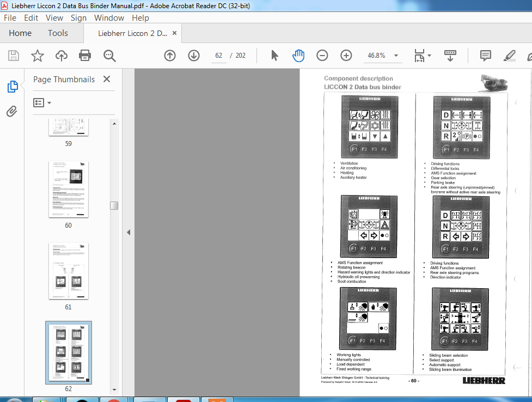Click the page number field showing 62
Viewport: 532px width, 402px height.
[218, 56]
